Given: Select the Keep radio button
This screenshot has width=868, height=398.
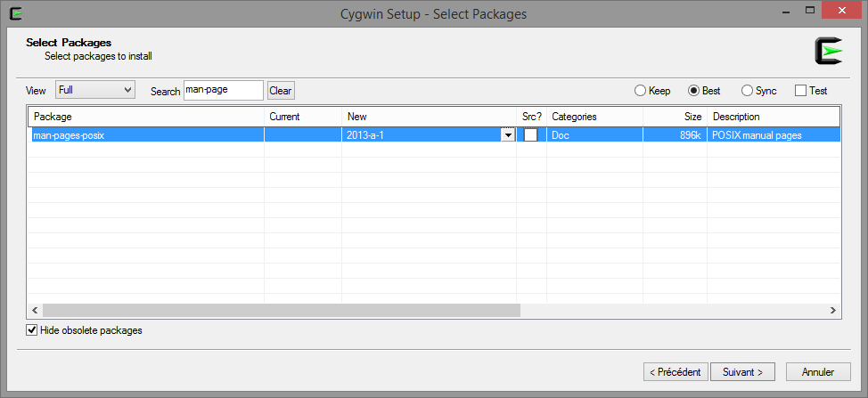Looking at the screenshot, I should (x=640, y=91).
